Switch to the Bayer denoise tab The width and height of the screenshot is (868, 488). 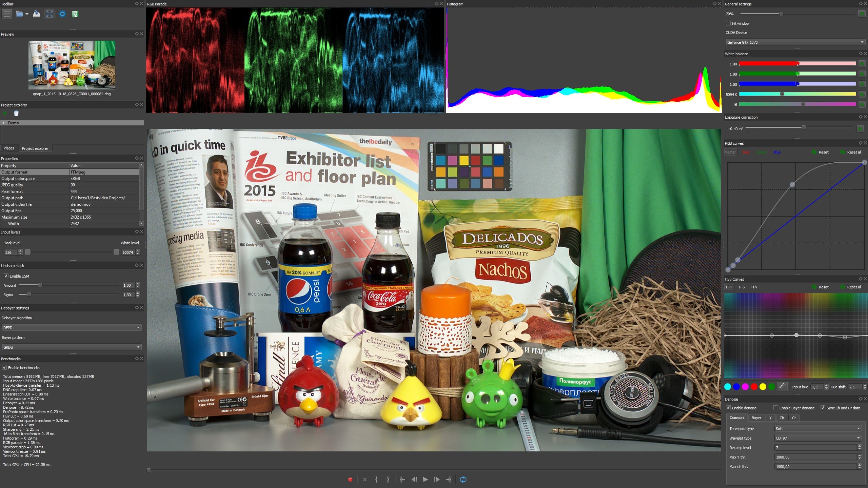756,418
